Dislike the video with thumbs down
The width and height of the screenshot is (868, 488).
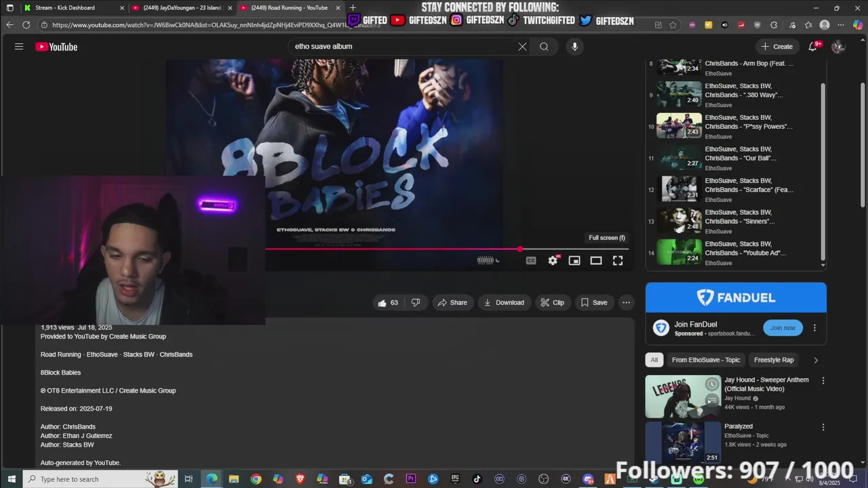point(416,302)
